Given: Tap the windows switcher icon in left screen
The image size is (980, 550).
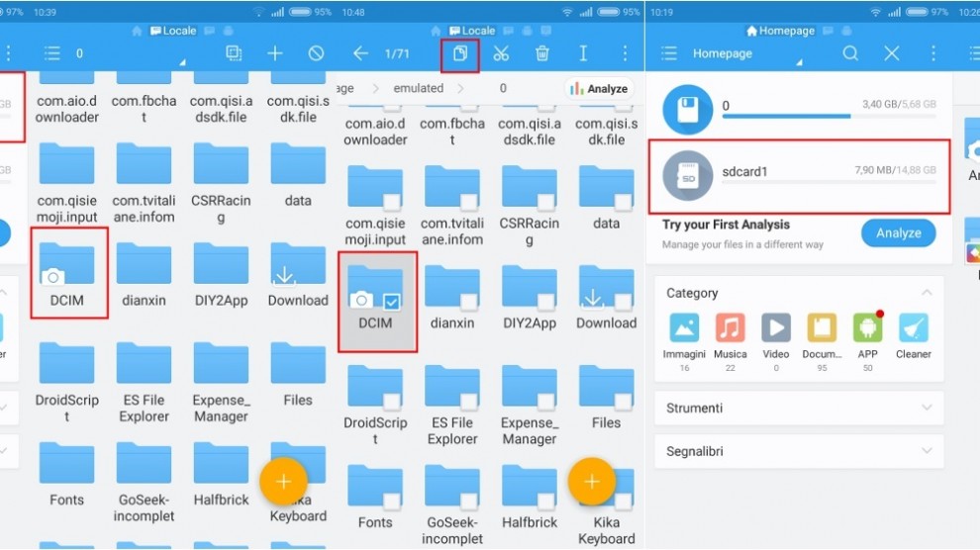Looking at the screenshot, I should tap(234, 53).
